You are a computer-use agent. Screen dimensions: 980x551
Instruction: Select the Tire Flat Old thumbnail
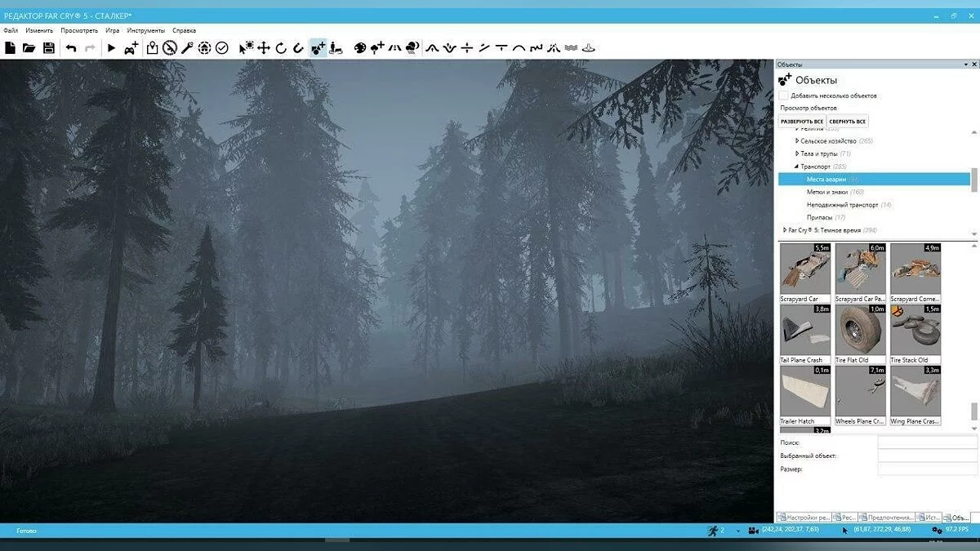[860, 335]
